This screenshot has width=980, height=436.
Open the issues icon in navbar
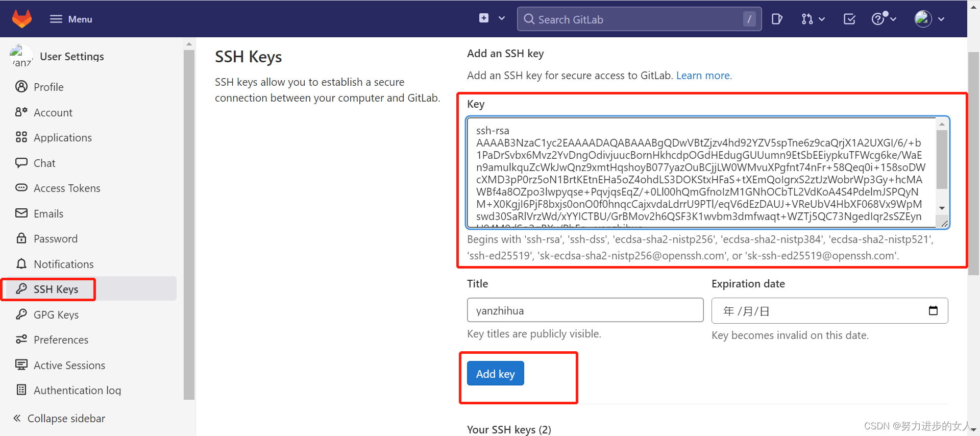tap(777, 19)
